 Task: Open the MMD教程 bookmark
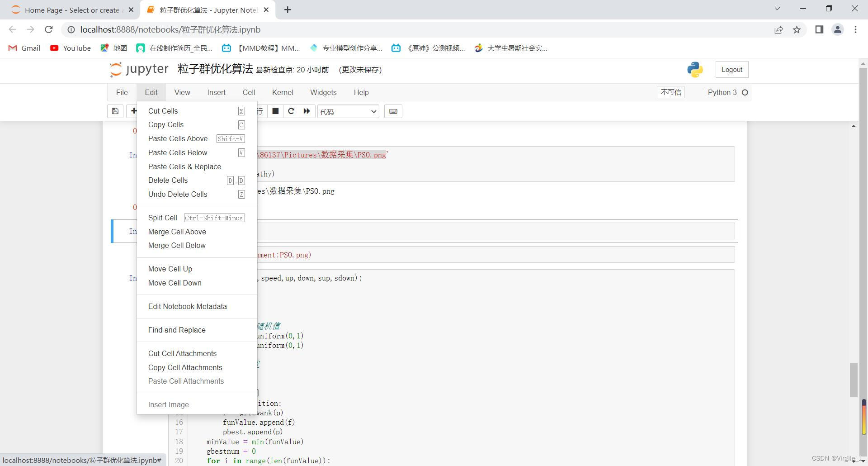(x=261, y=48)
